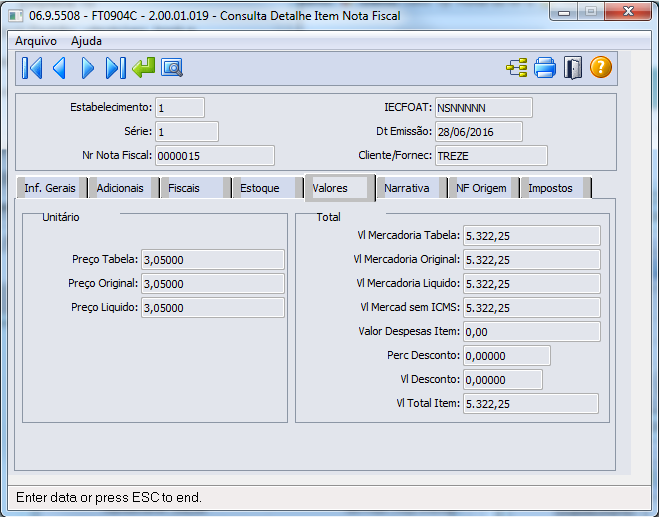The width and height of the screenshot is (659, 517).
Task: Click the printer icon
Action: (545, 68)
